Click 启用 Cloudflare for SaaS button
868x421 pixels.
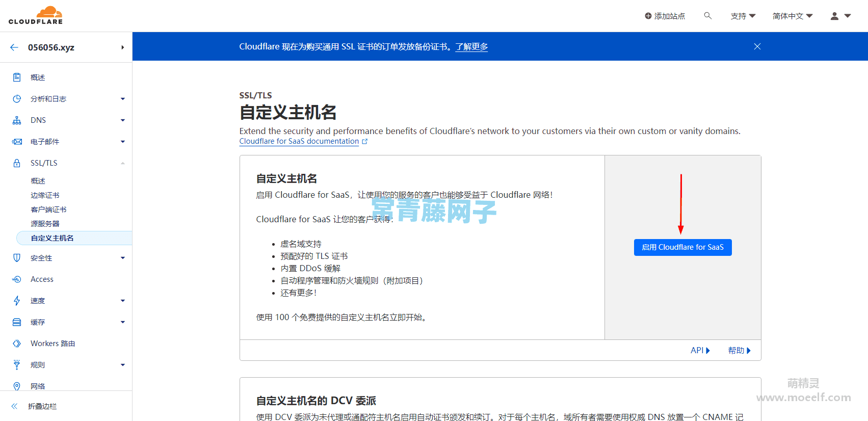pos(682,247)
